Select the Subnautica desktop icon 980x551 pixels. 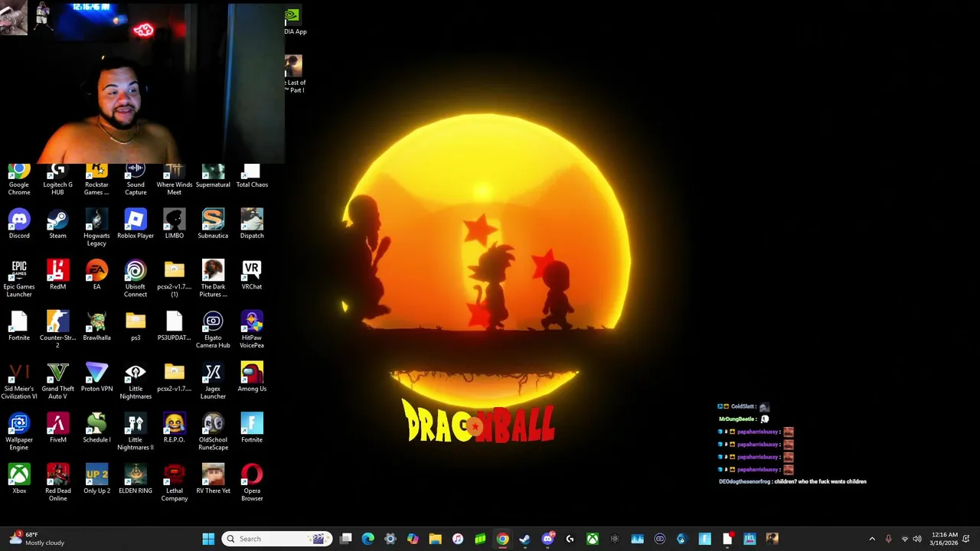(213, 224)
